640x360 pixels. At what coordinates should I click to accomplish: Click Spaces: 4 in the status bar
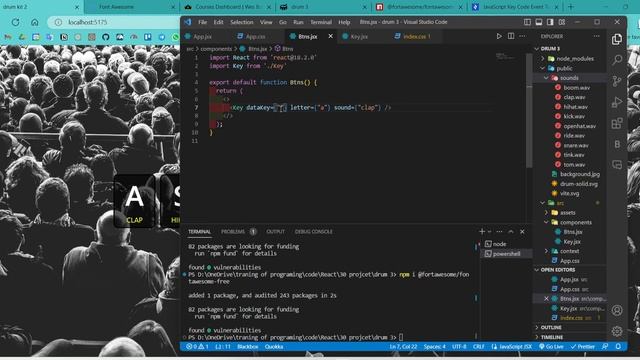tap(435, 347)
